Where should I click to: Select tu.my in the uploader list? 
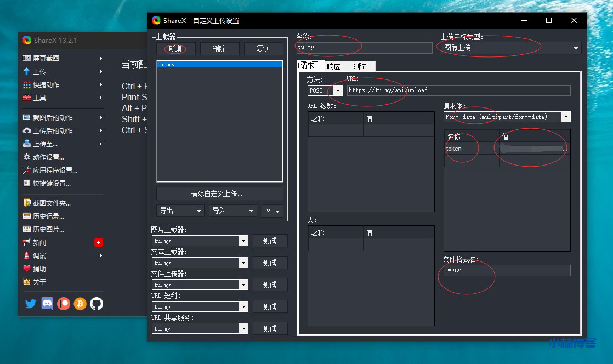click(x=219, y=64)
